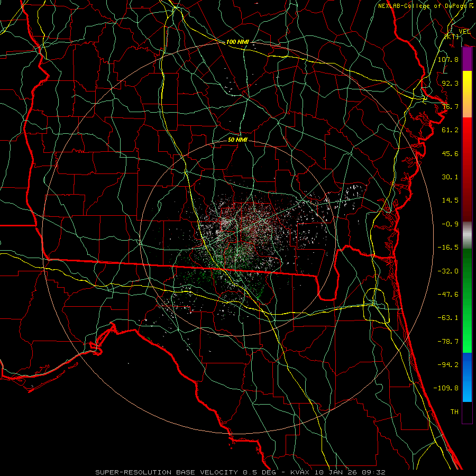The image size is (476, 476).
Task: Click the -94.2 velocity scale value
Action: pos(448,365)
